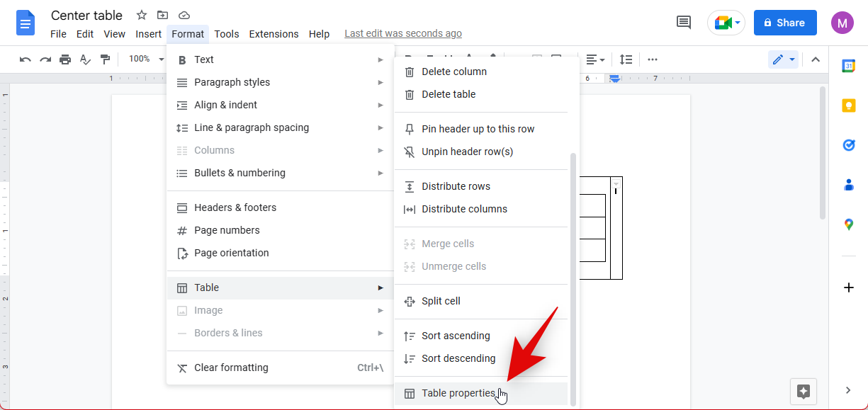Image resolution: width=868 pixels, height=410 pixels.
Task: Open Google Tasks side panel icon
Action: (848, 145)
